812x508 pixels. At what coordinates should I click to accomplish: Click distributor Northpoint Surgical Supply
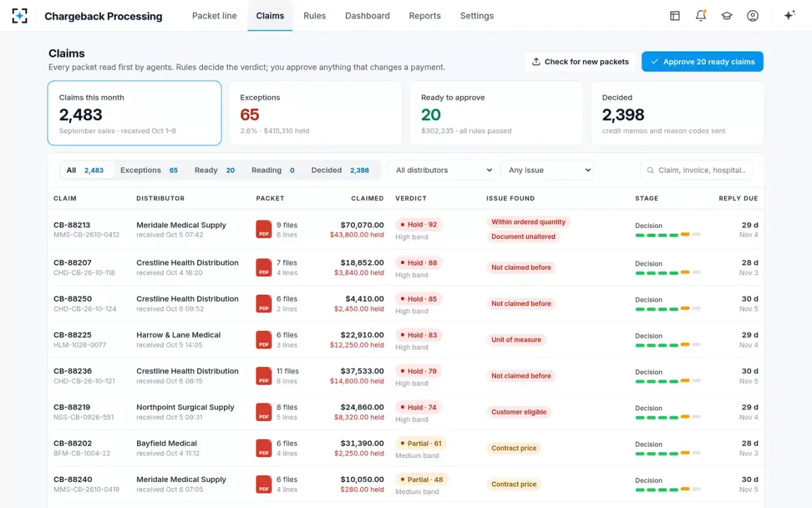[185, 407]
